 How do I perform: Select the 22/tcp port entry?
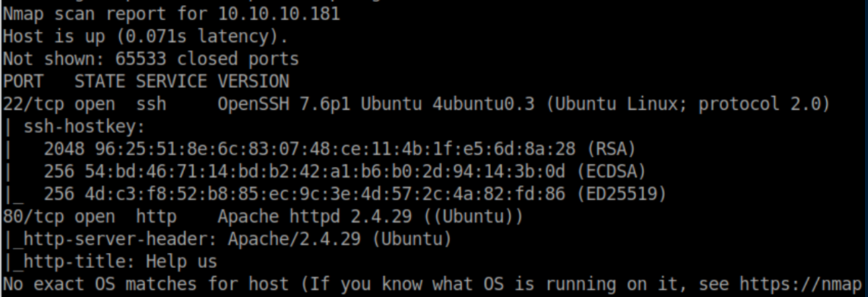32,103
